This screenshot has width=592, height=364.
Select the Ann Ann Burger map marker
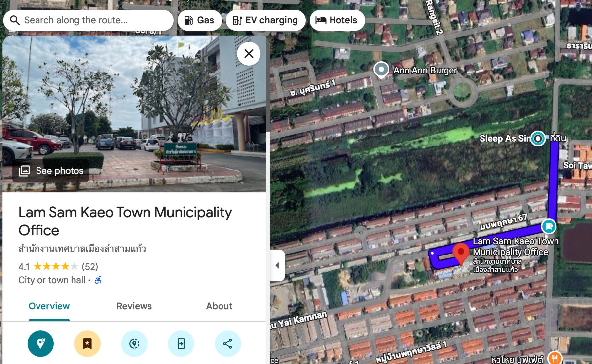tap(381, 70)
